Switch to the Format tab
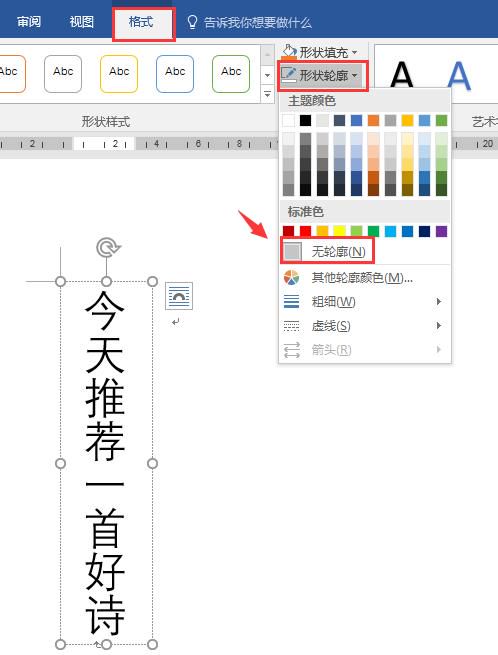Image resolution: width=498 pixels, height=655 pixels. click(141, 22)
